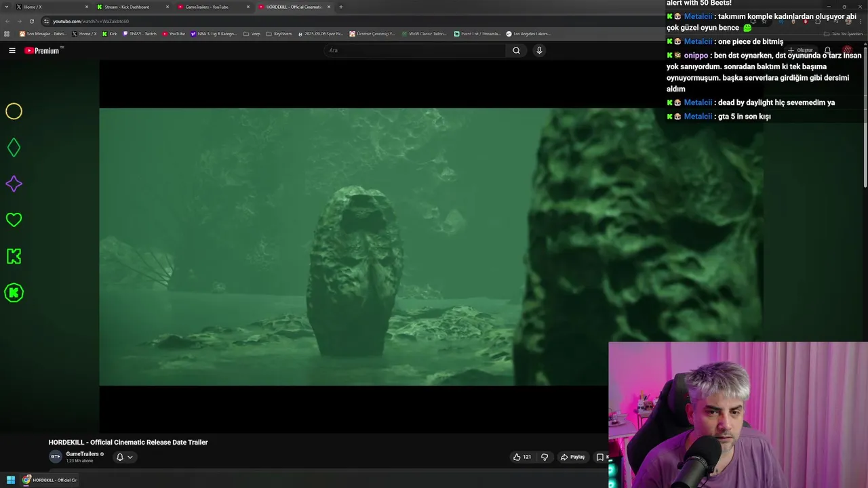Open the bookmarks apps grid icon
The width and height of the screenshot is (868, 488).
7,34
